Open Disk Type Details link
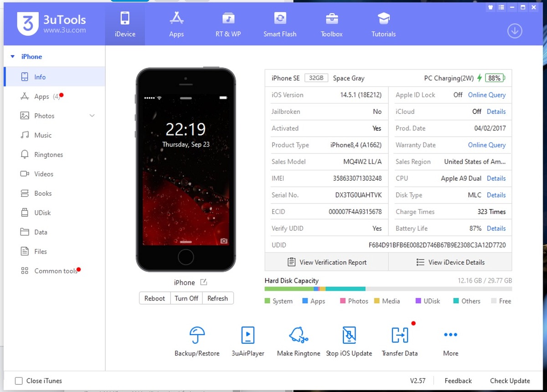547x392 pixels. [x=496, y=195]
